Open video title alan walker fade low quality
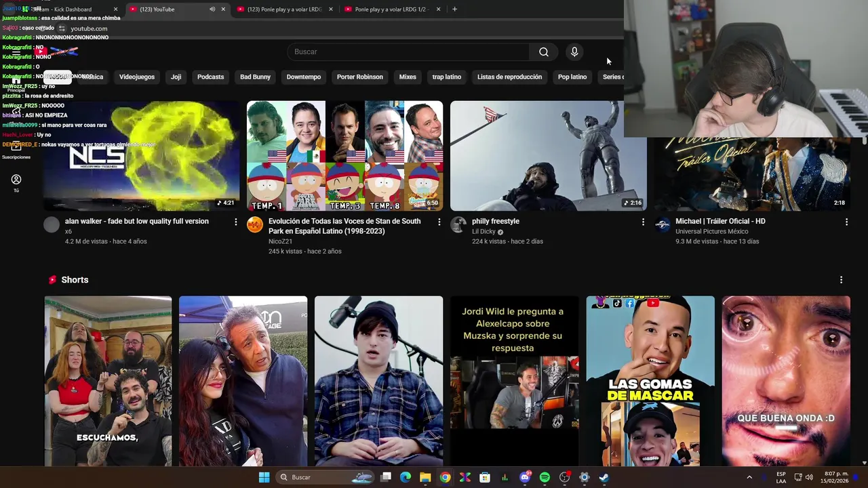This screenshot has height=488, width=868. pos(136,222)
